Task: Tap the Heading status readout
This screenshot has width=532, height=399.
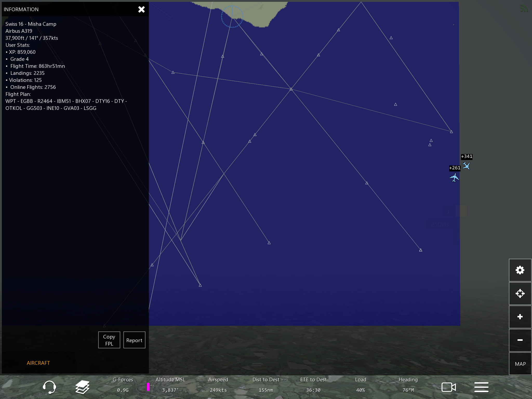Action: (x=408, y=385)
